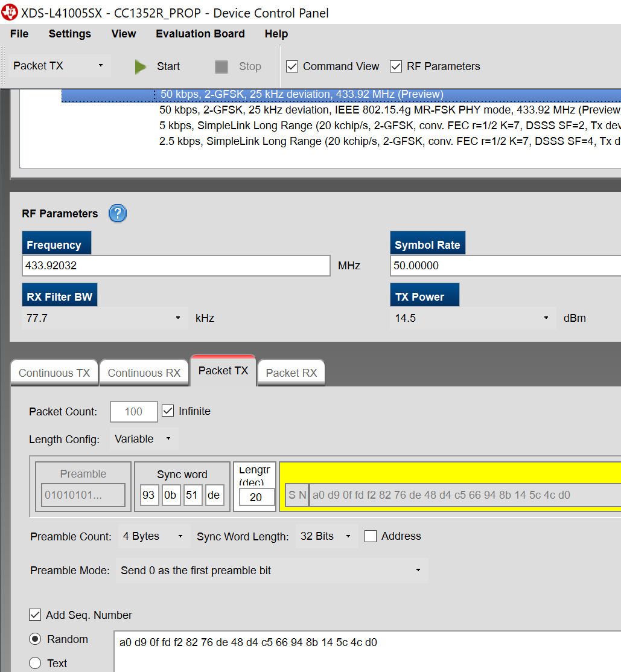Click the Sync word byte de
The image size is (621, 672).
[x=214, y=495]
